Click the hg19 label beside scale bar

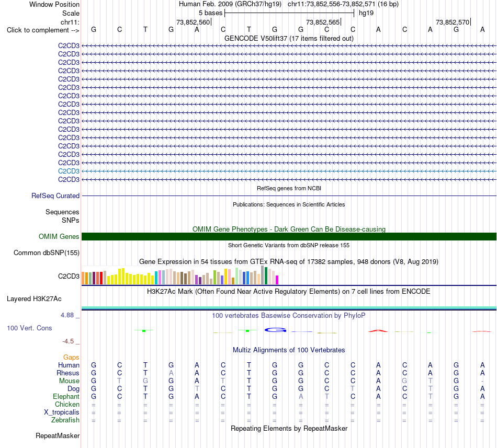(x=366, y=13)
